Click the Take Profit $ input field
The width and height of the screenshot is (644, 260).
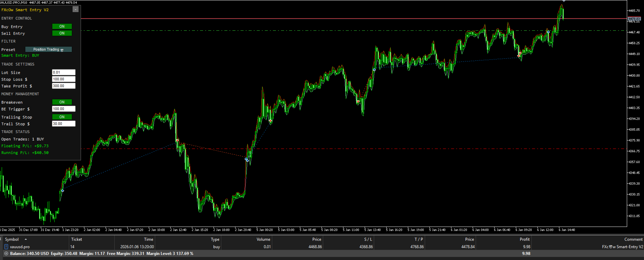pyautogui.click(x=64, y=86)
